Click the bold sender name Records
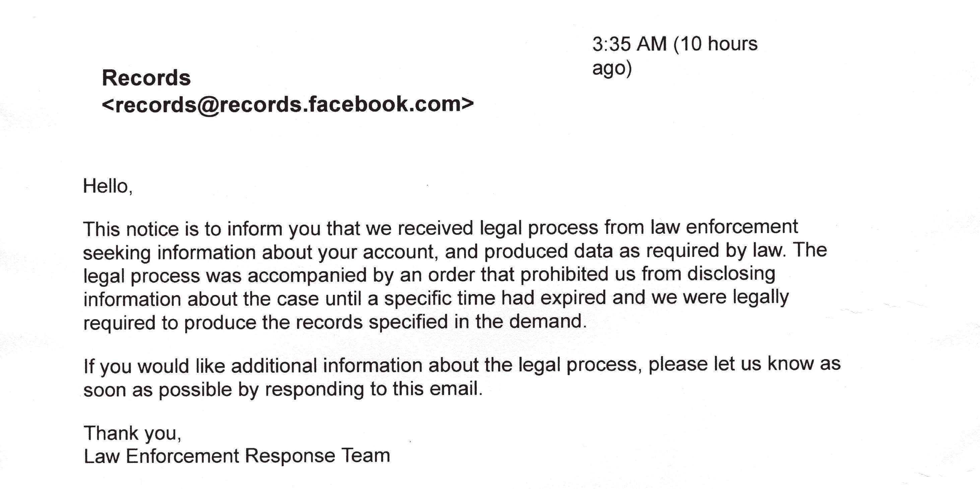The height and width of the screenshot is (489, 980). tap(146, 78)
